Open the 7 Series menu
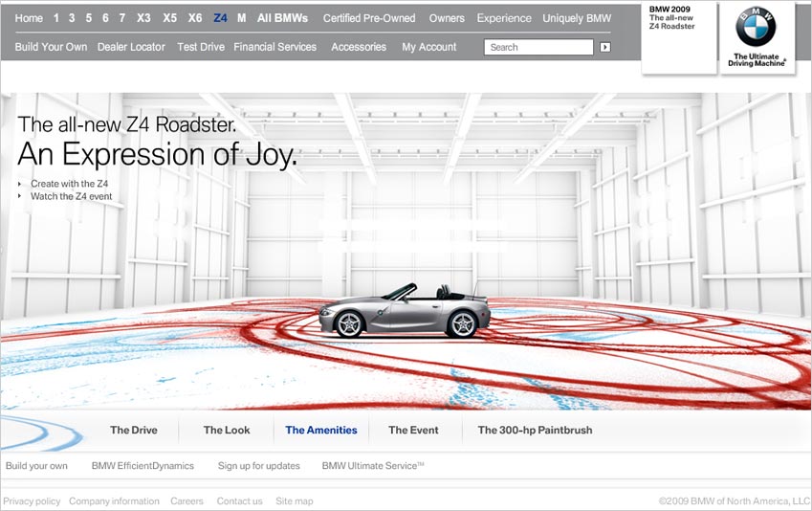Image resolution: width=812 pixels, height=511 pixels. [122, 18]
